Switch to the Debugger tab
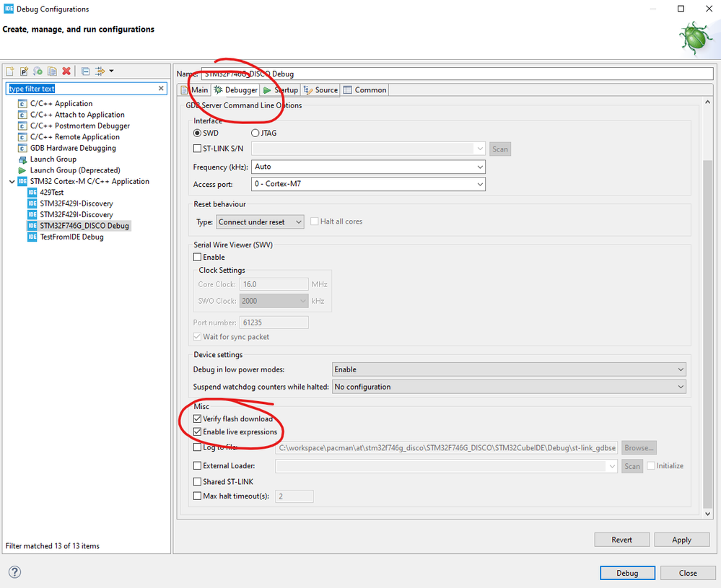 (x=235, y=90)
